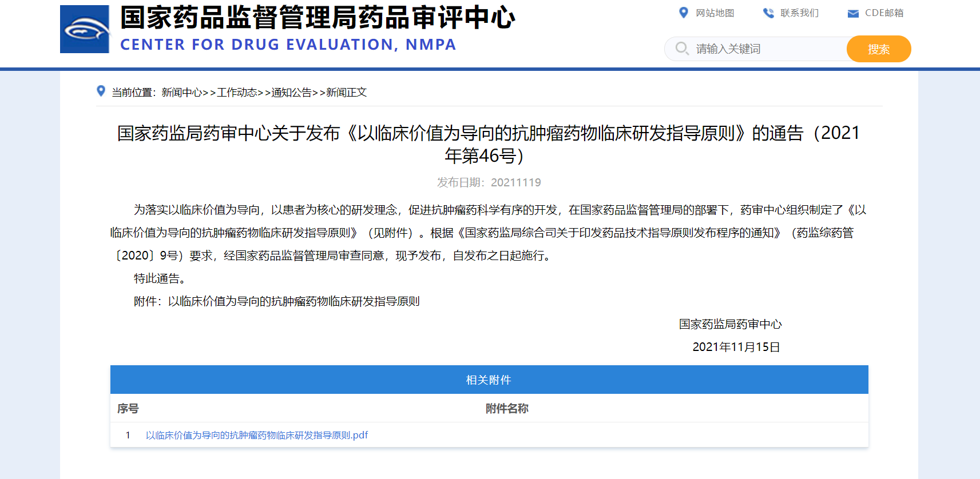Select 工作动态 in the breadcrumb trail
The width and height of the screenshot is (980, 479).
[x=237, y=93]
